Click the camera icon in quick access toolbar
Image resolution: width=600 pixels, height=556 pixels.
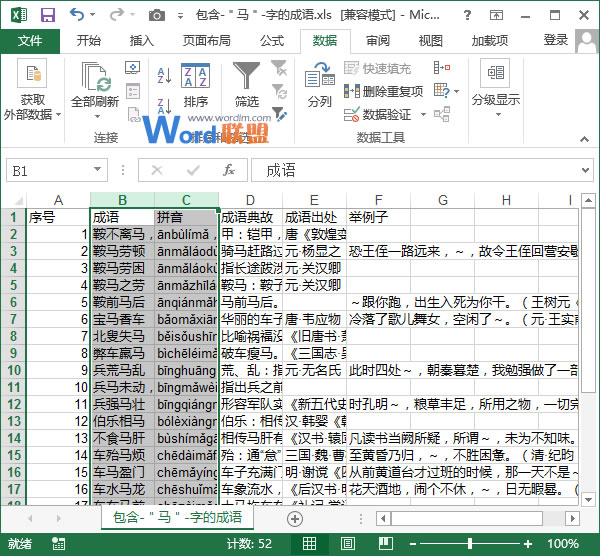[156, 15]
